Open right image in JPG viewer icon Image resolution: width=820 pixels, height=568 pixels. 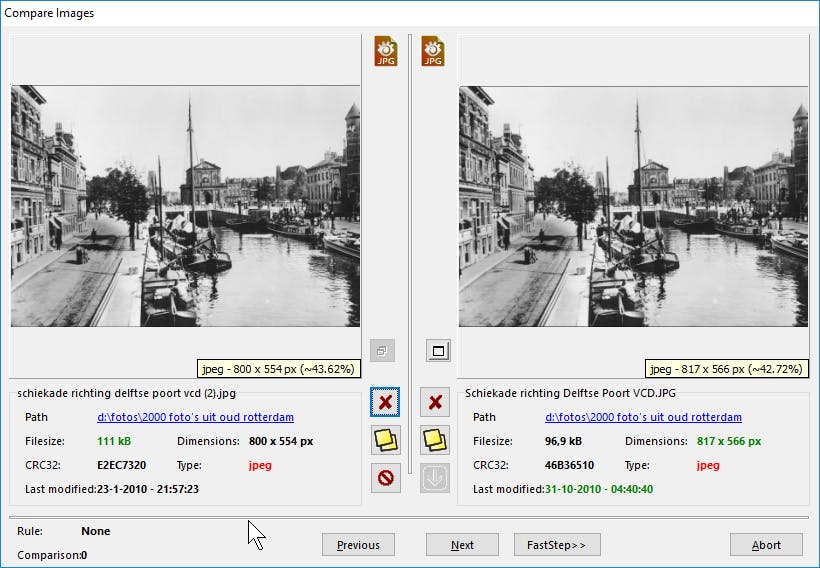click(x=432, y=51)
